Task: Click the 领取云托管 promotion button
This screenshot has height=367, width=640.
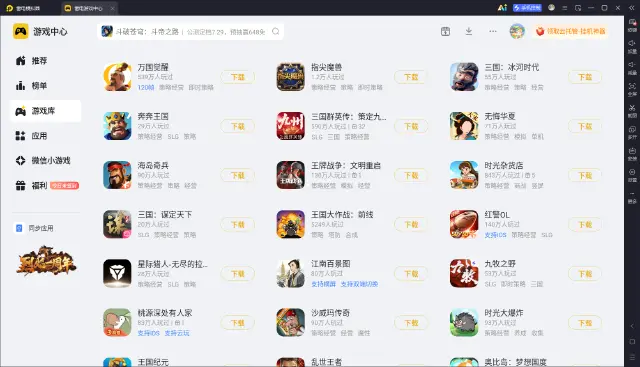Action: click(x=571, y=31)
